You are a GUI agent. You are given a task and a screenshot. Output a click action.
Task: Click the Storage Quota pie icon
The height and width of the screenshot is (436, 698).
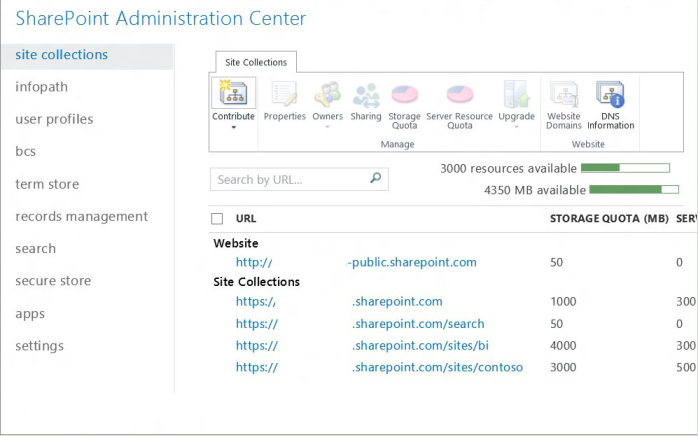[404, 95]
